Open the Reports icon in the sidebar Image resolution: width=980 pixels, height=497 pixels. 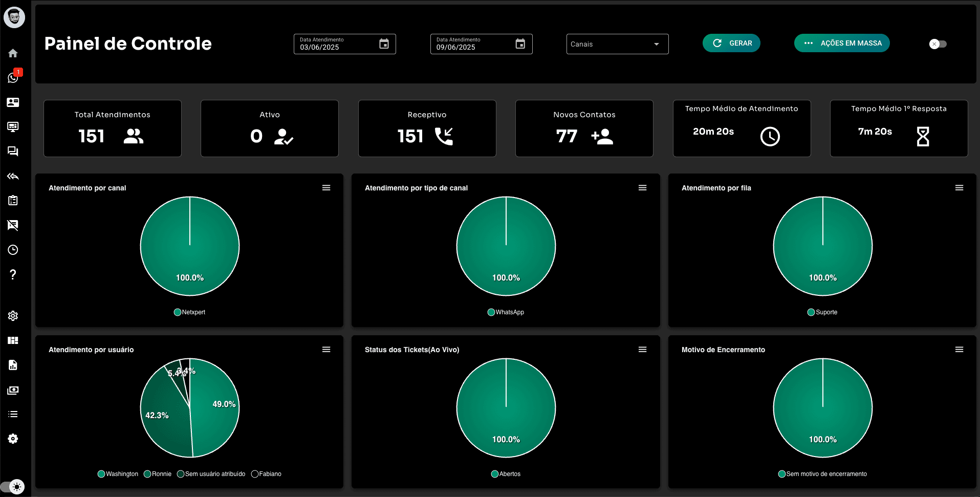(13, 365)
